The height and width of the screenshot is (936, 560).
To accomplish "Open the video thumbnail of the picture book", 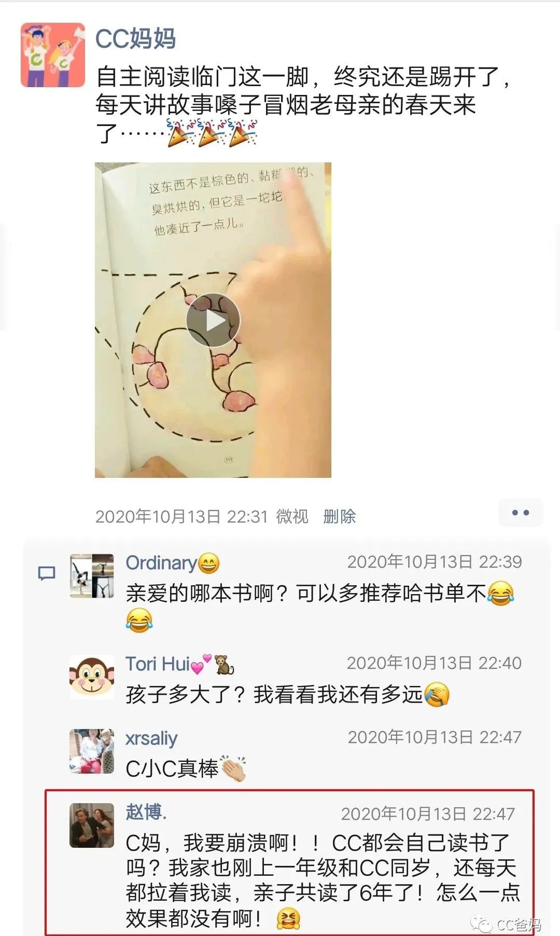I will point(213,320).
